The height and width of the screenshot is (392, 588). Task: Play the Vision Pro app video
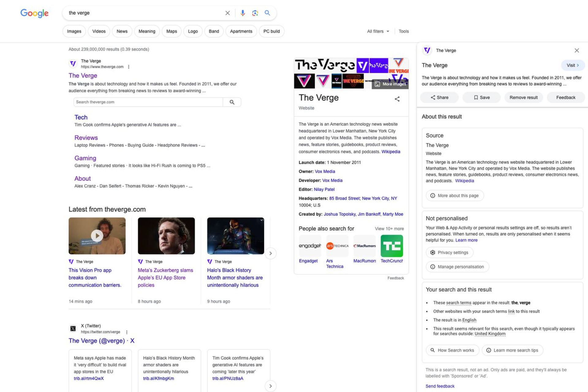(x=97, y=236)
